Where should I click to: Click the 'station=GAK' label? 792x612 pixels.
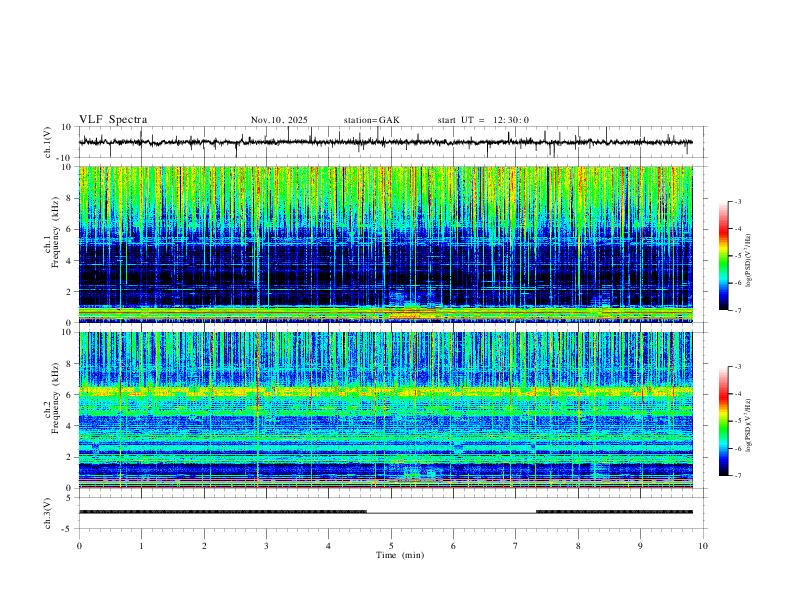pos(371,120)
